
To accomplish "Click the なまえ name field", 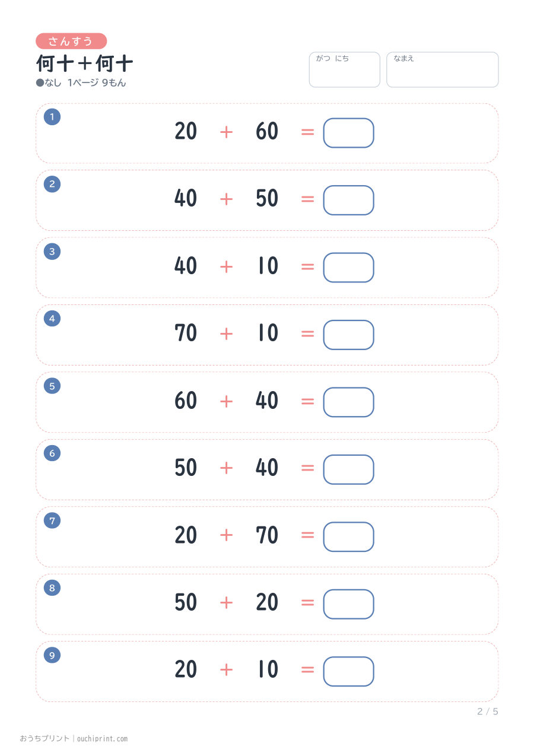I will [x=443, y=69].
